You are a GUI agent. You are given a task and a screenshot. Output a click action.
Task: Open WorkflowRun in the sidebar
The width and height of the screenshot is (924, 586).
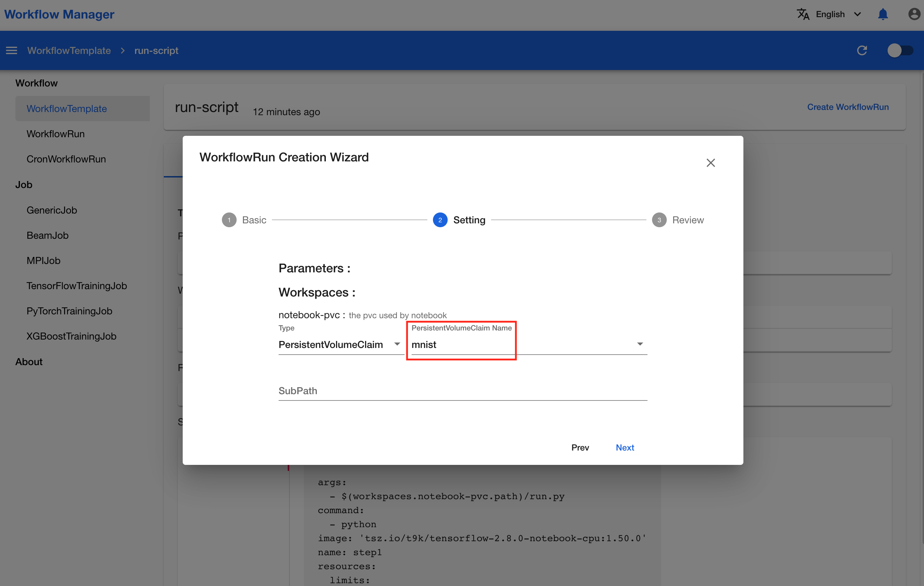tap(56, 134)
